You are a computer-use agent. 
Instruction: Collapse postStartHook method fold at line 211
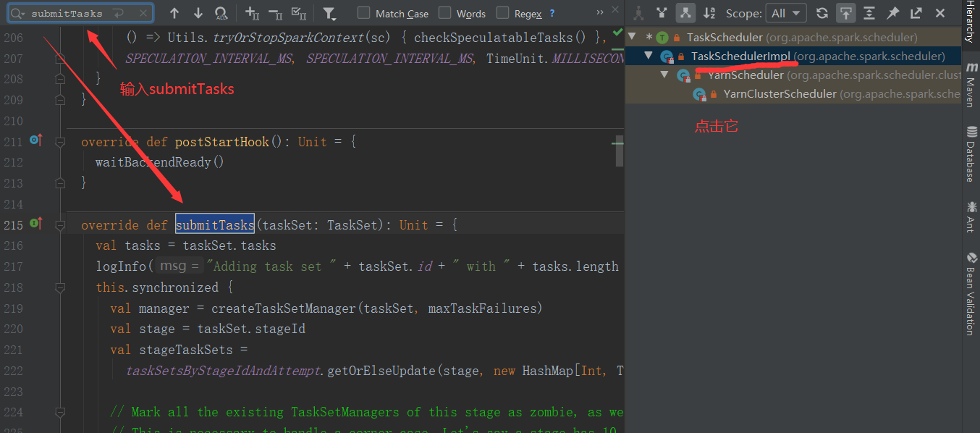(x=61, y=142)
